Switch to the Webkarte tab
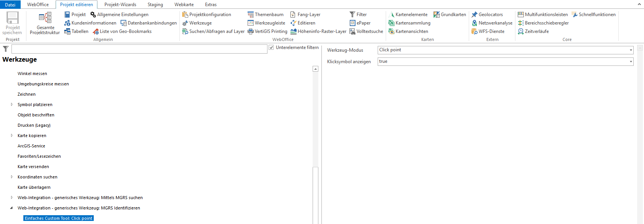The height and width of the screenshot is (224, 644). [184, 5]
